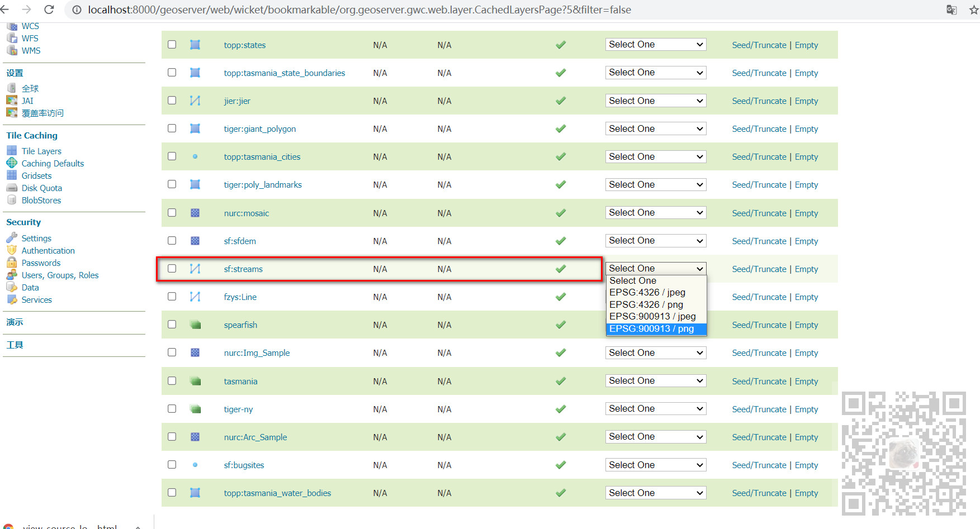Select the tasmania layer checkbox

tap(172, 381)
